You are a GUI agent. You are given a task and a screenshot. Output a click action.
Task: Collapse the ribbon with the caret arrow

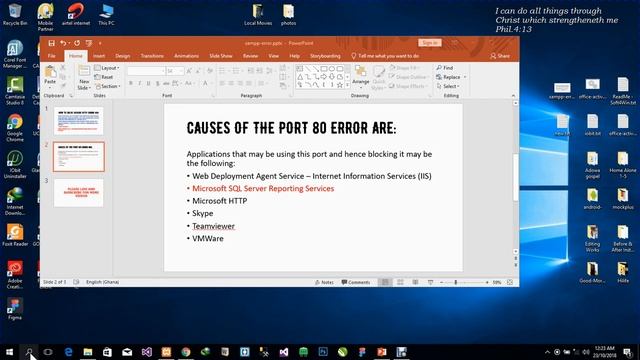click(513, 96)
